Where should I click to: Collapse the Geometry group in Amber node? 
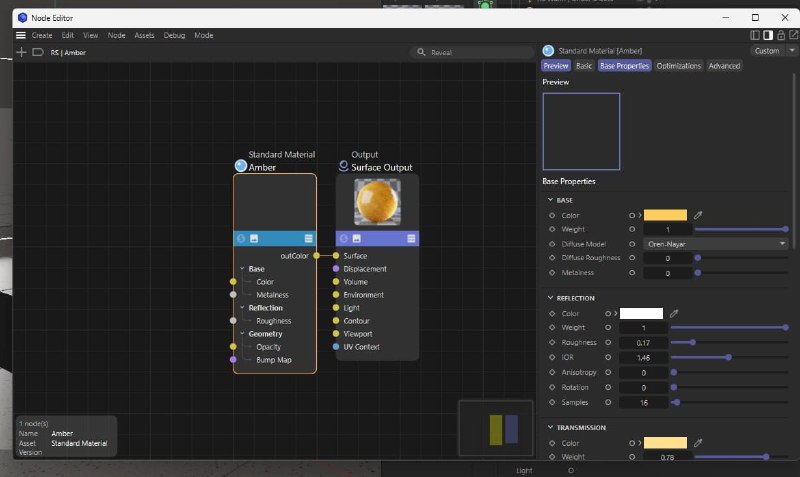pyautogui.click(x=242, y=334)
